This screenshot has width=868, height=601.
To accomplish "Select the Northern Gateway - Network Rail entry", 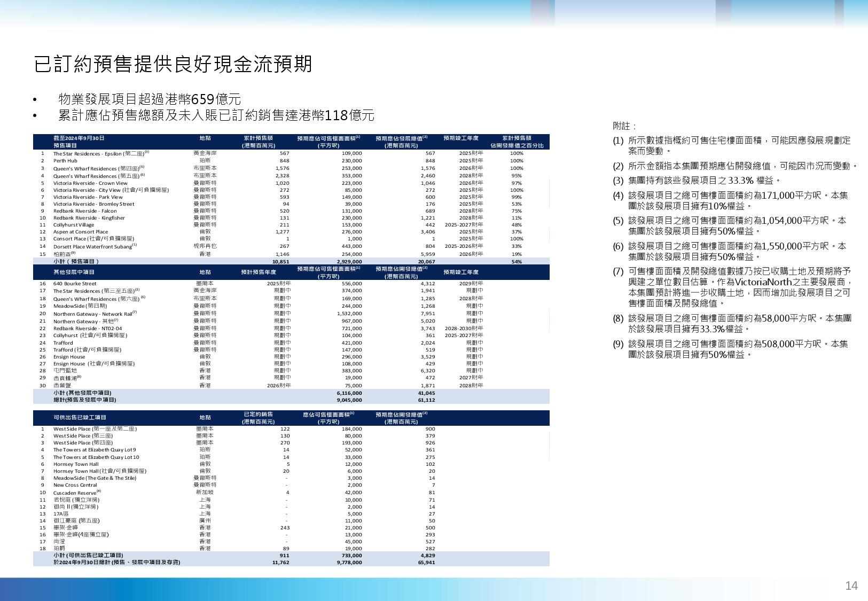I will (x=94, y=314).
